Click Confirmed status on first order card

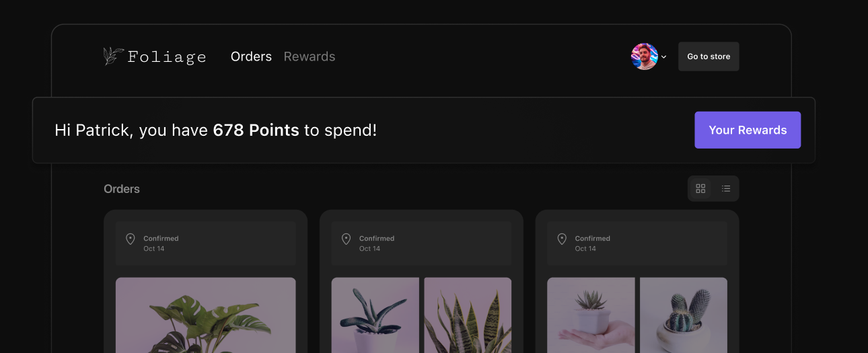161,239
